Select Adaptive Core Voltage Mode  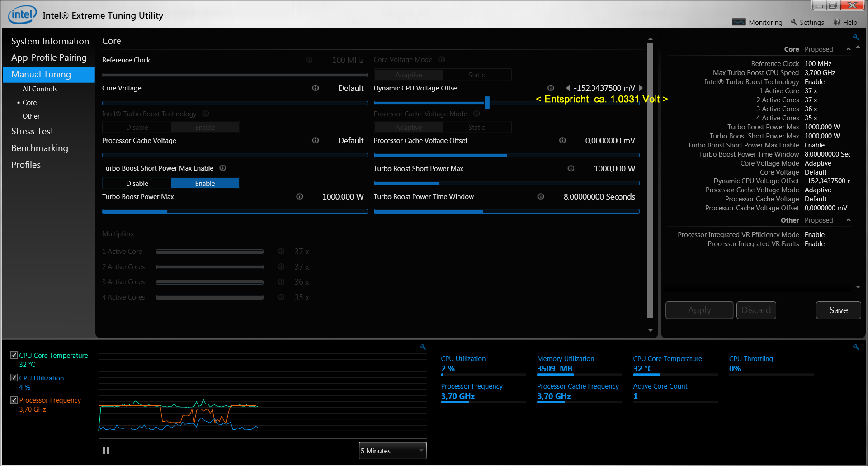click(409, 75)
